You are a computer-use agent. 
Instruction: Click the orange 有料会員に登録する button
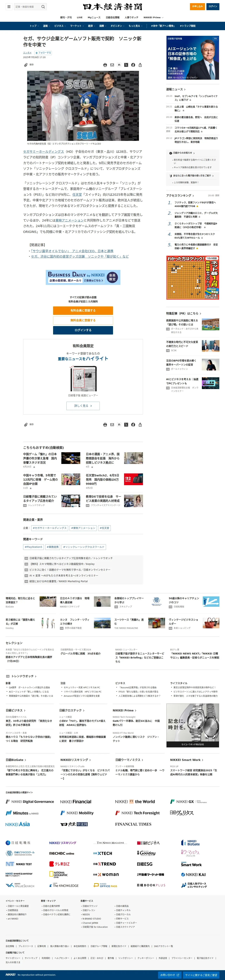click(x=83, y=310)
